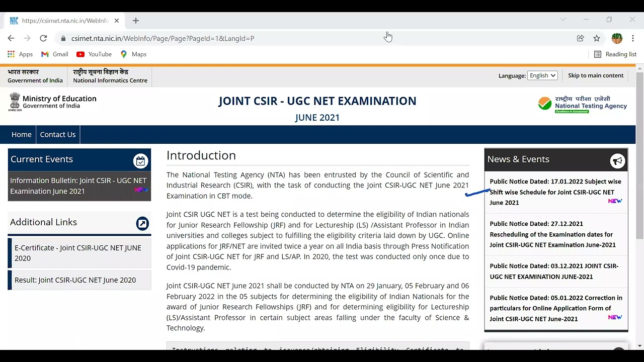Open Public Notice Dated 17.01.2022
644x362 pixels.
555,192
